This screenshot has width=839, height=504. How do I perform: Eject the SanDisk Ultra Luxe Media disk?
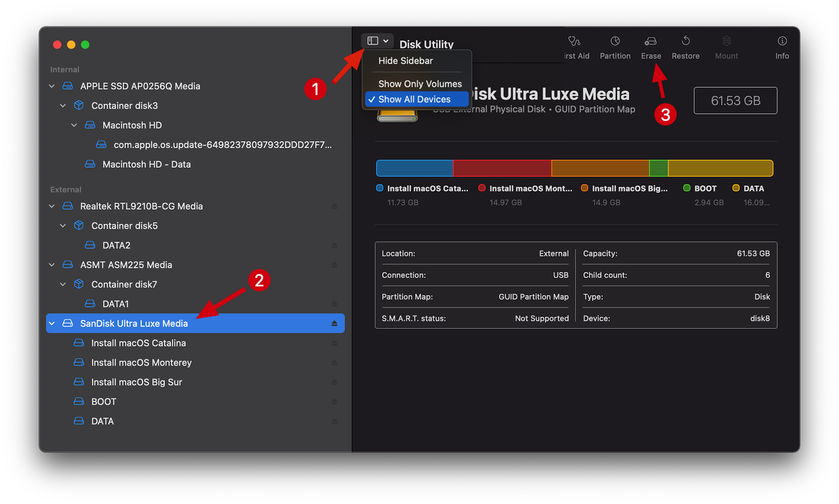pyautogui.click(x=334, y=323)
